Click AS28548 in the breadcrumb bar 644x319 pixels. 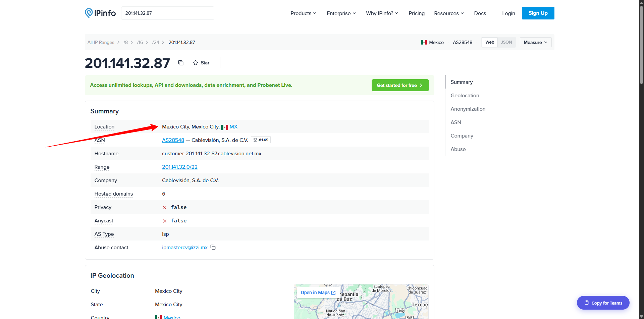pos(463,42)
